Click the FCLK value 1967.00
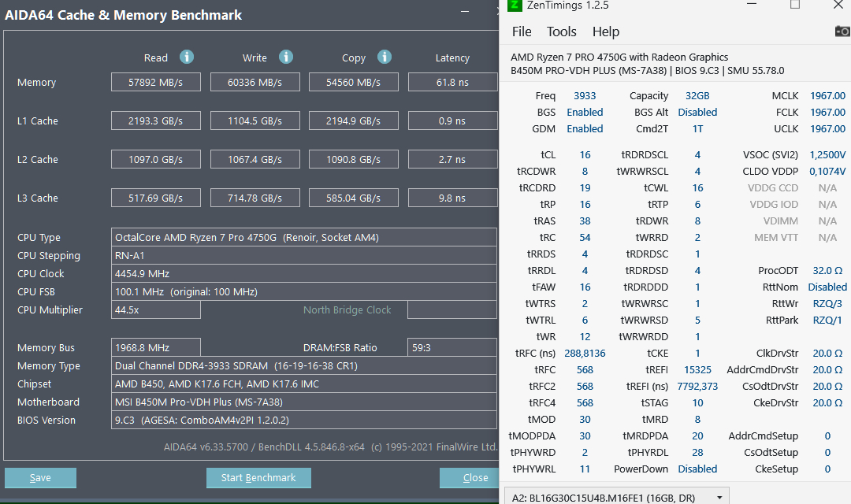This screenshot has width=851, height=504. (827, 112)
